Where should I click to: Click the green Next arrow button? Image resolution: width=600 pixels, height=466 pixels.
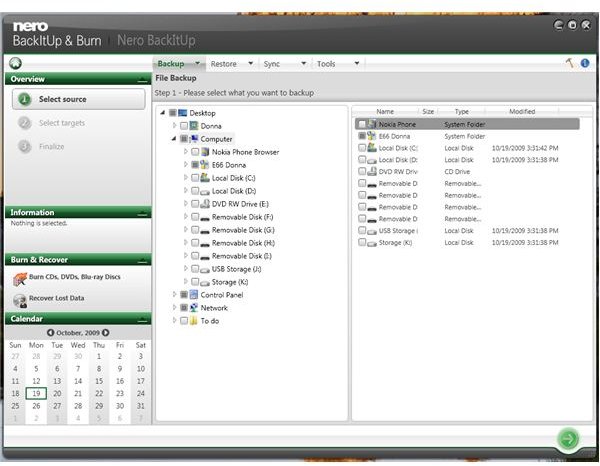[568, 439]
